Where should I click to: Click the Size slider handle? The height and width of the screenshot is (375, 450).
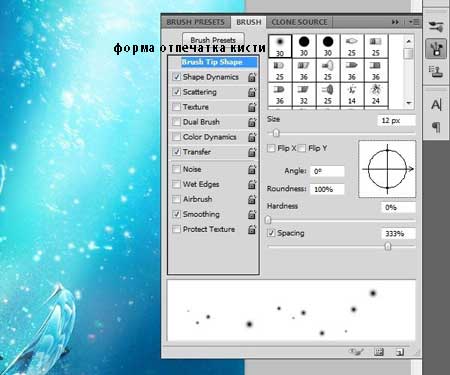[276, 133]
